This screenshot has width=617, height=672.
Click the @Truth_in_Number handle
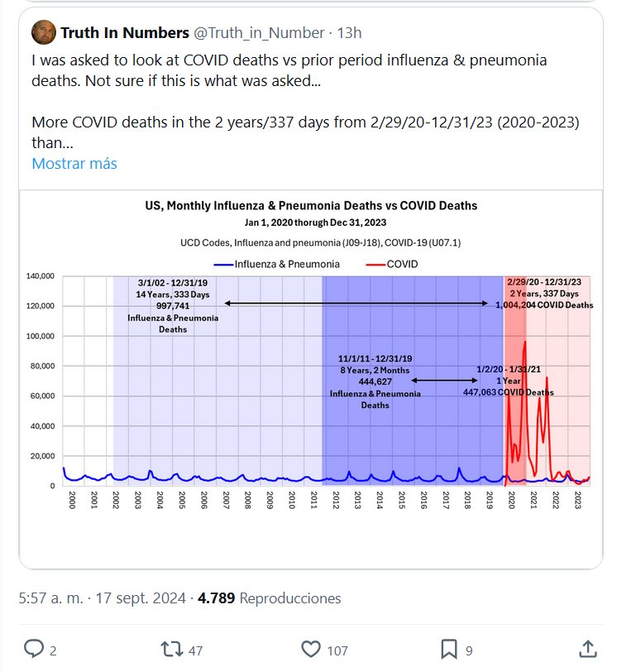click(x=259, y=33)
